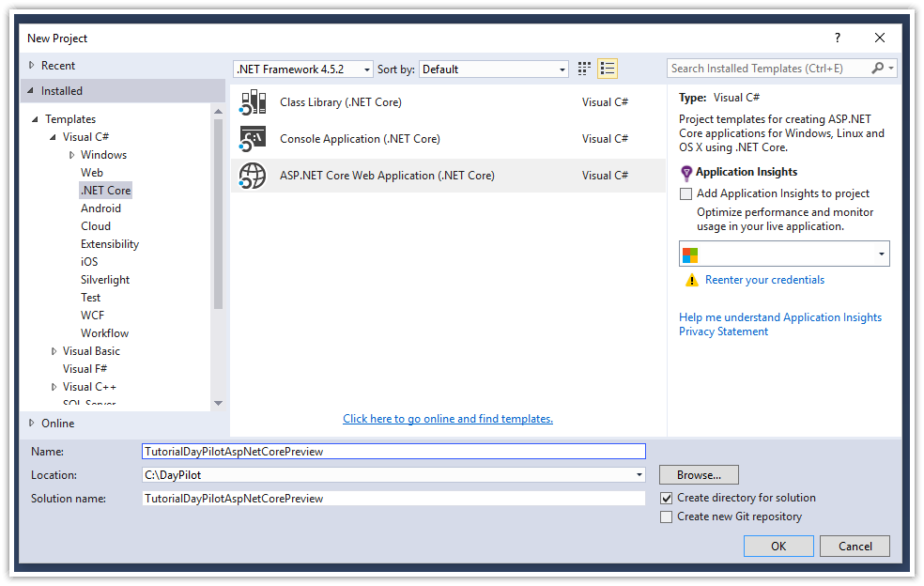Select the .NET Core template category
Viewport: 924px width, 586px height.
[x=105, y=191]
